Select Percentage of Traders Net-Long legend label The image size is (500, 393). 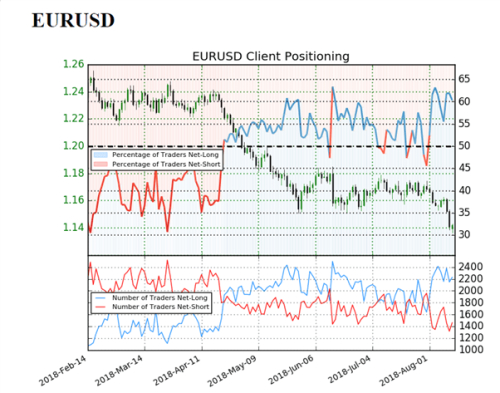165,155
